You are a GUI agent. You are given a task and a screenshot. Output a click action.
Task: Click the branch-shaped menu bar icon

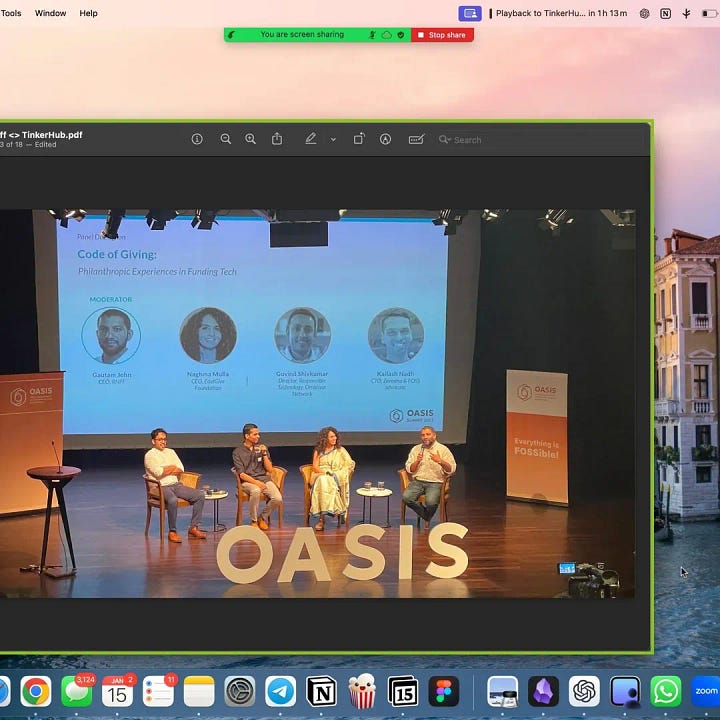(x=686, y=13)
